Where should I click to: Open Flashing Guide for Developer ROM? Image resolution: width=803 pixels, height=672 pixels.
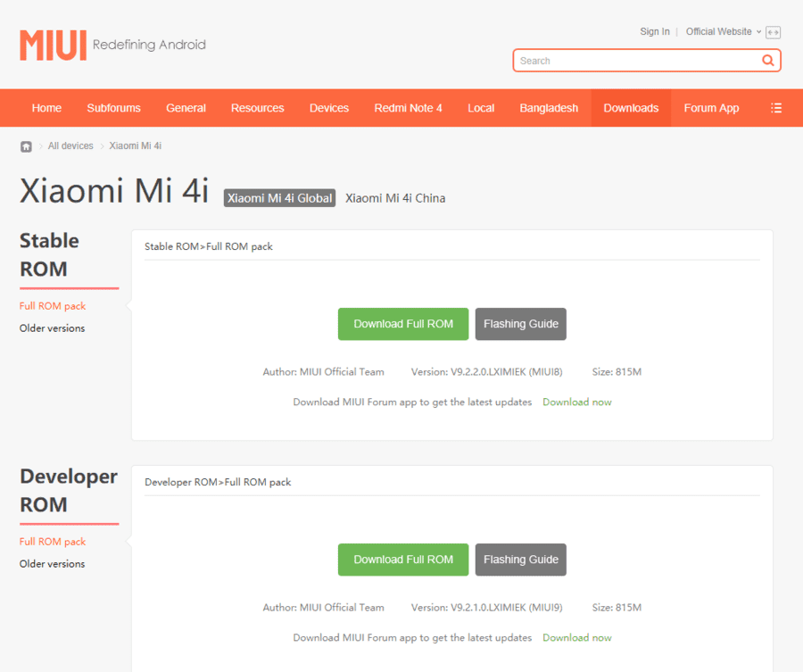point(521,560)
